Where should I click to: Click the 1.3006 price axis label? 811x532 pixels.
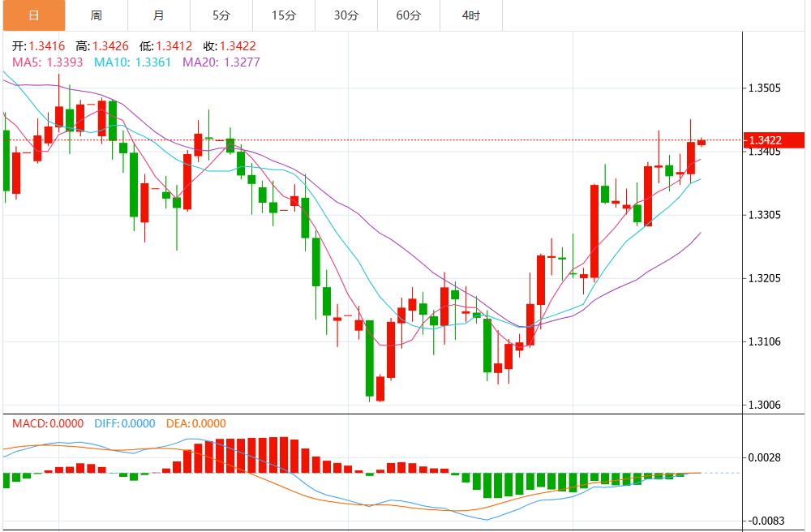[x=766, y=405]
